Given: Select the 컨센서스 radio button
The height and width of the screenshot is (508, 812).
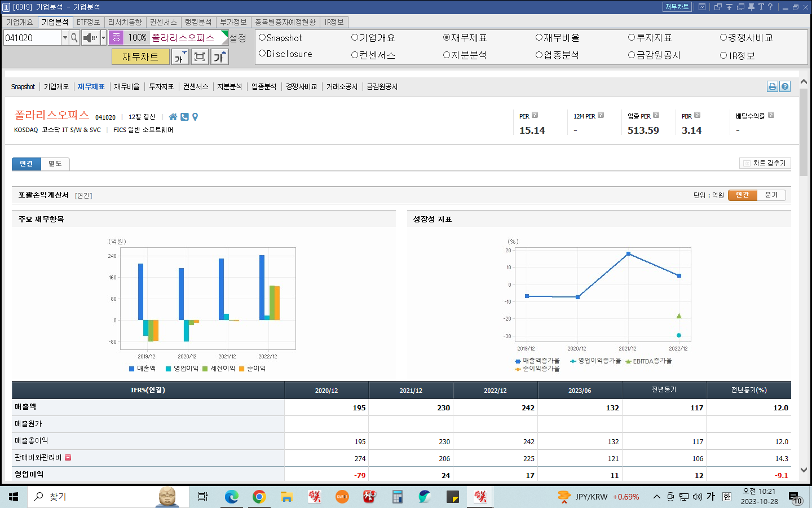Looking at the screenshot, I should pyautogui.click(x=355, y=55).
